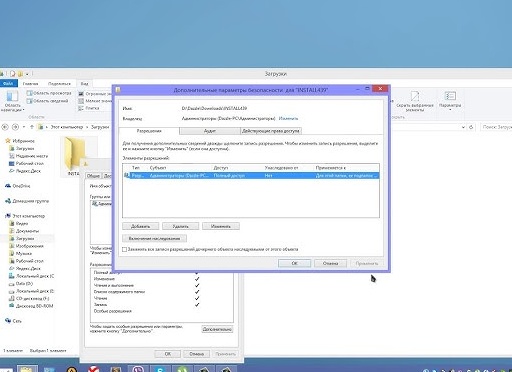The image size is (512, 372).
Task: Toggle Область просмотра pane in ribbon
Action: (49, 93)
